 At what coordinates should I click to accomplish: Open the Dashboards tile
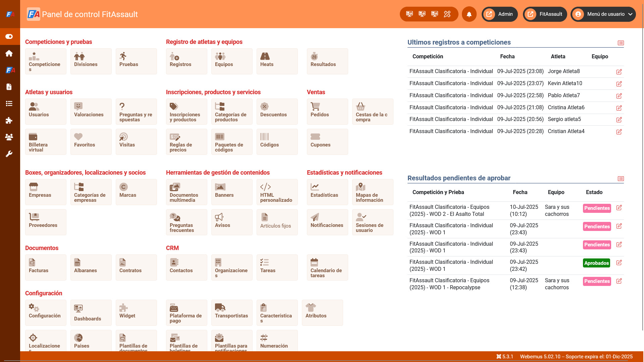(x=91, y=313)
